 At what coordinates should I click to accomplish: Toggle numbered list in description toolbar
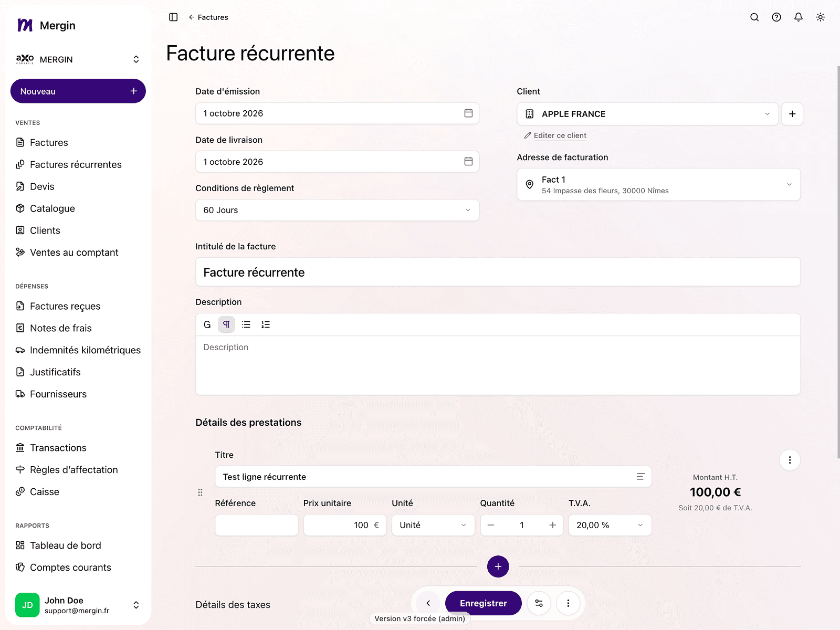tap(266, 324)
